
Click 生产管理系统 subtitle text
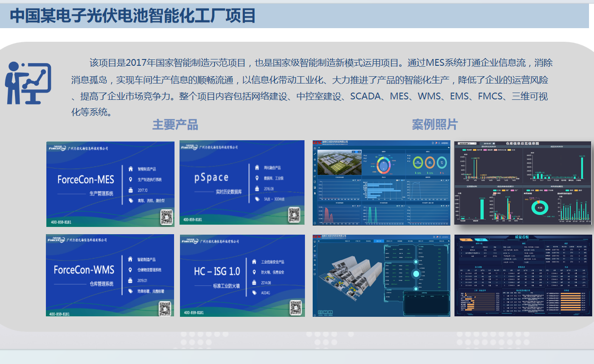[101, 193]
